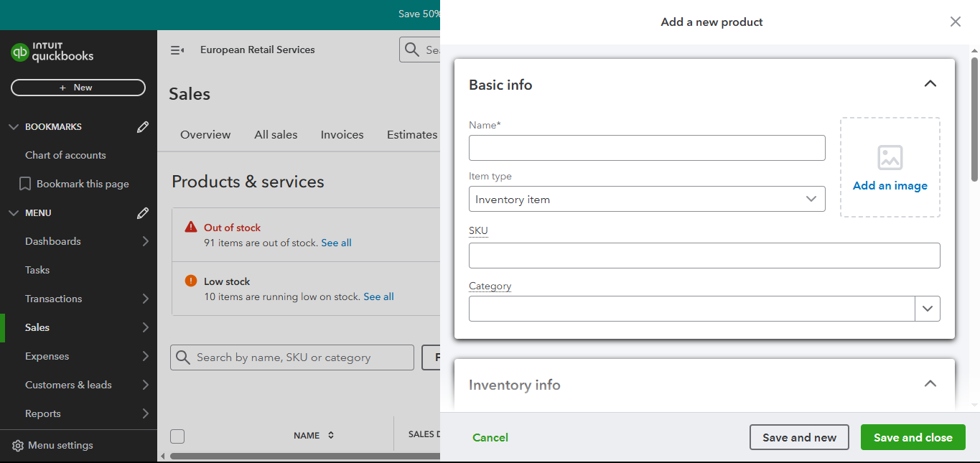Click the Cancel link
980x463 pixels.
(x=490, y=437)
